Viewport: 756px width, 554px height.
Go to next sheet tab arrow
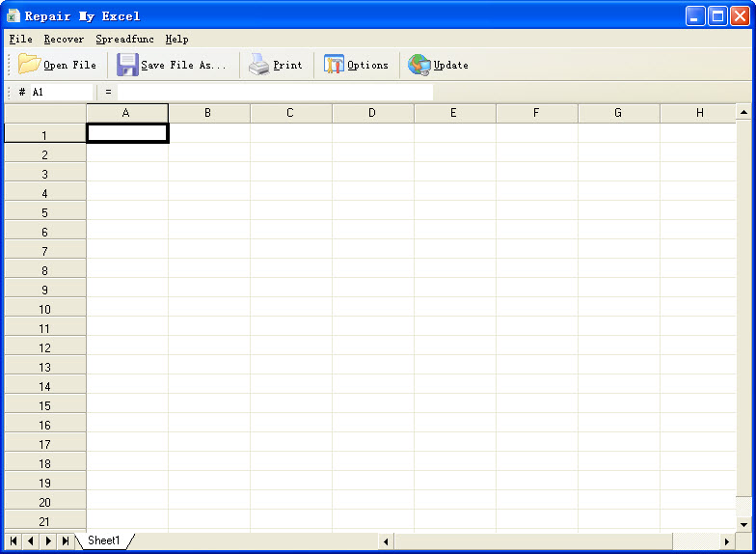[48, 540]
